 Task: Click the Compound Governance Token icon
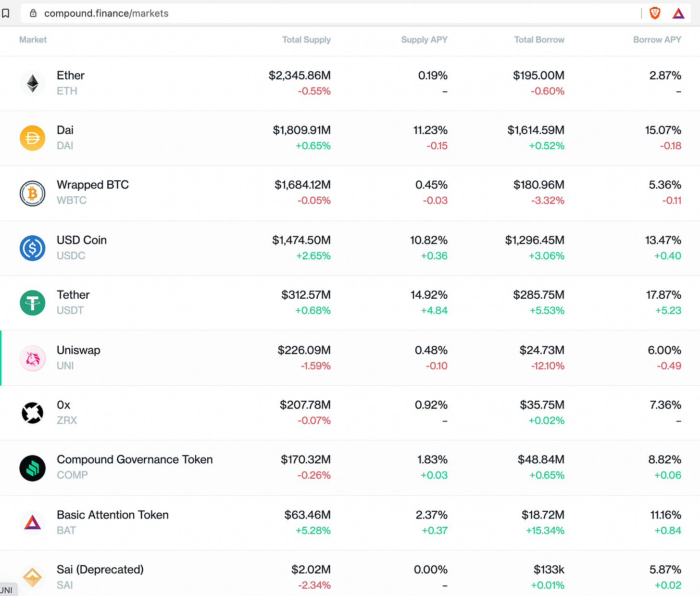[x=32, y=468]
